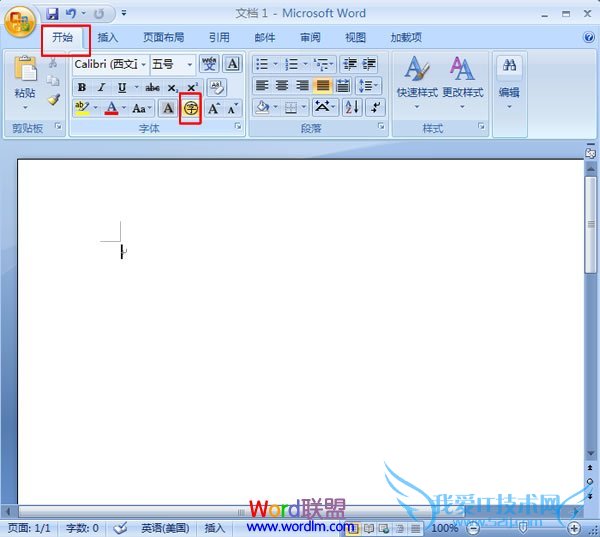Switch to Web Layout view
The height and width of the screenshot is (537, 600).
[x=384, y=529]
